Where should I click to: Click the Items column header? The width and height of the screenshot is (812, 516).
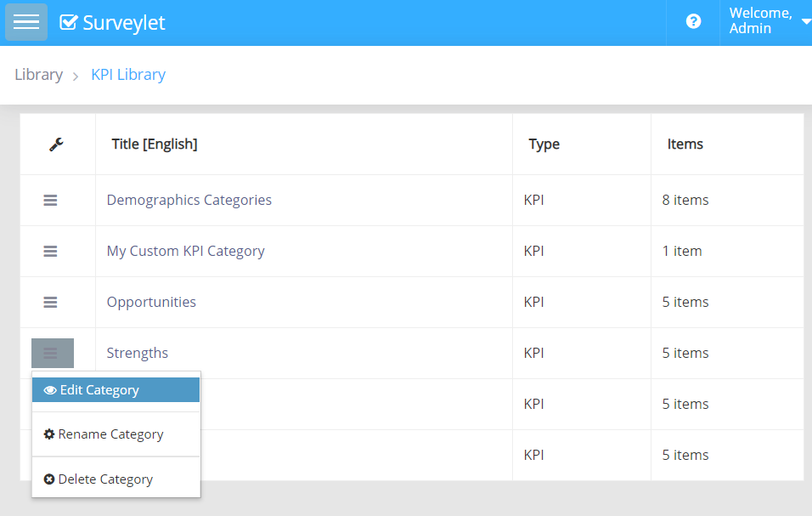click(685, 145)
